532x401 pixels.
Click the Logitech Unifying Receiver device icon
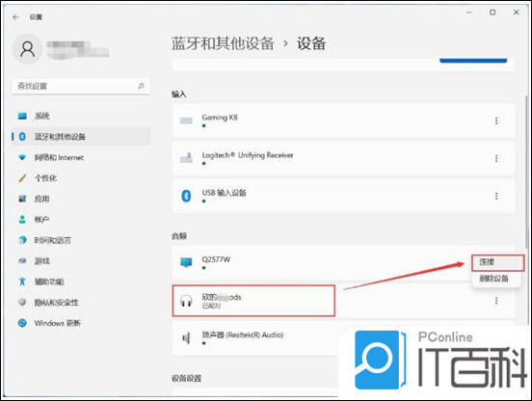186,158
